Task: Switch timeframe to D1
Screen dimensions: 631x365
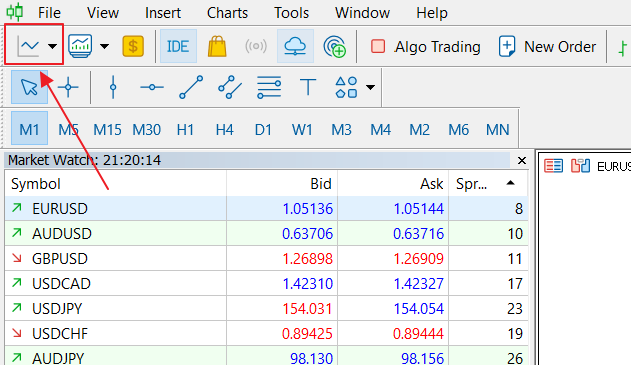Action: pos(263,130)
